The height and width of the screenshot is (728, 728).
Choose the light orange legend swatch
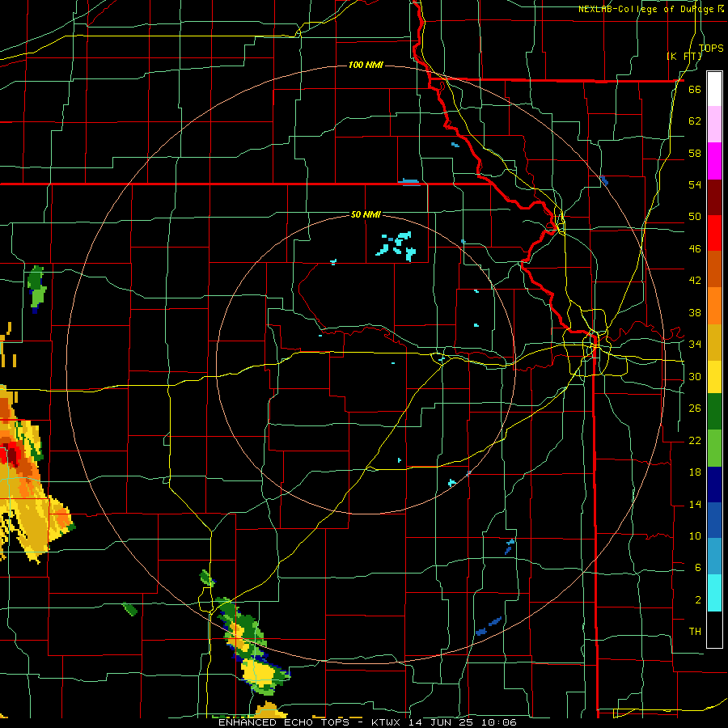click(x=714, y=306)
